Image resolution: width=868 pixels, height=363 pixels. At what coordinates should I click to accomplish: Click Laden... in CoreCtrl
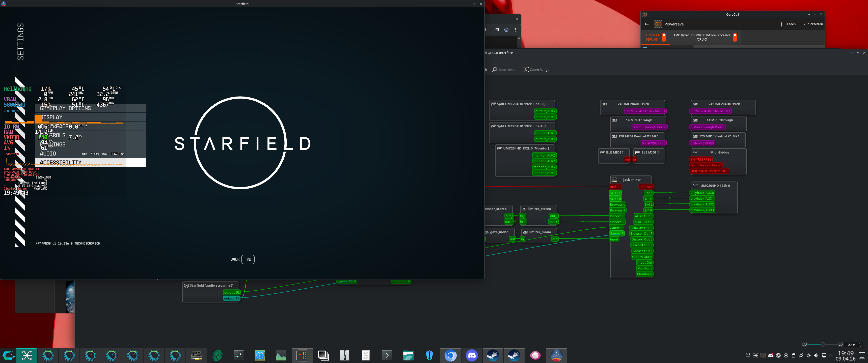792,24
